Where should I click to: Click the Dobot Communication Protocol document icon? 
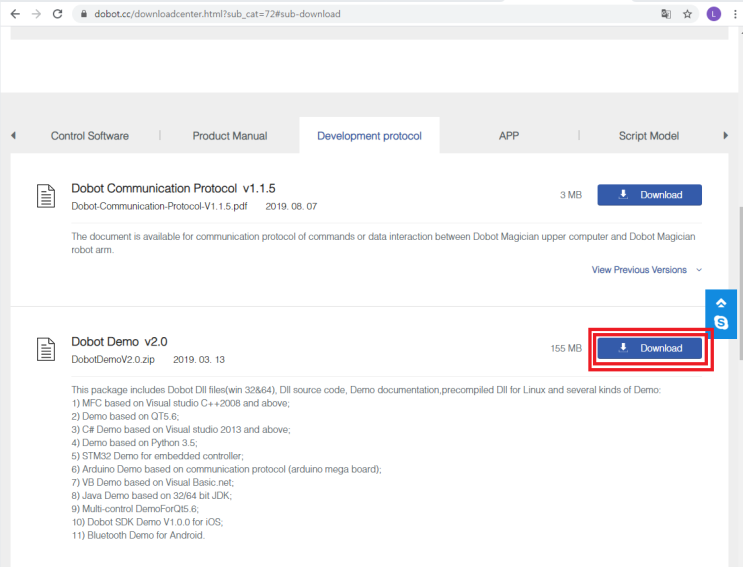point(46,196)
